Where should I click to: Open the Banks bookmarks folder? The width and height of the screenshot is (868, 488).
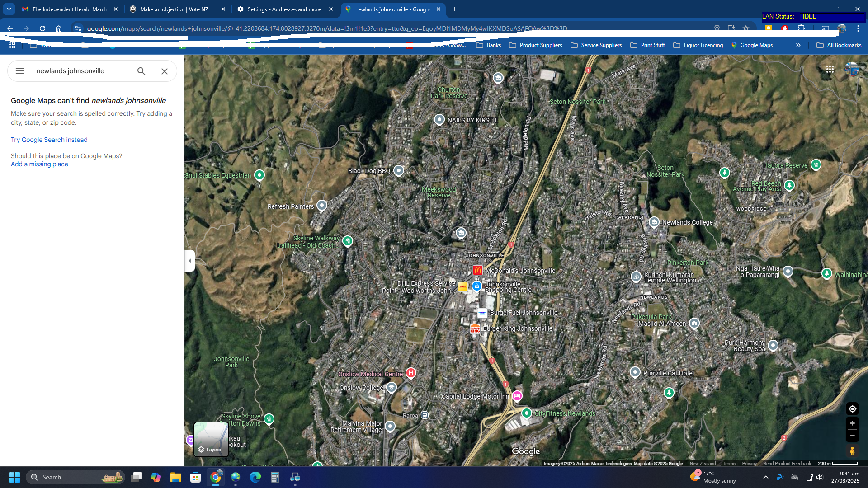488,45
